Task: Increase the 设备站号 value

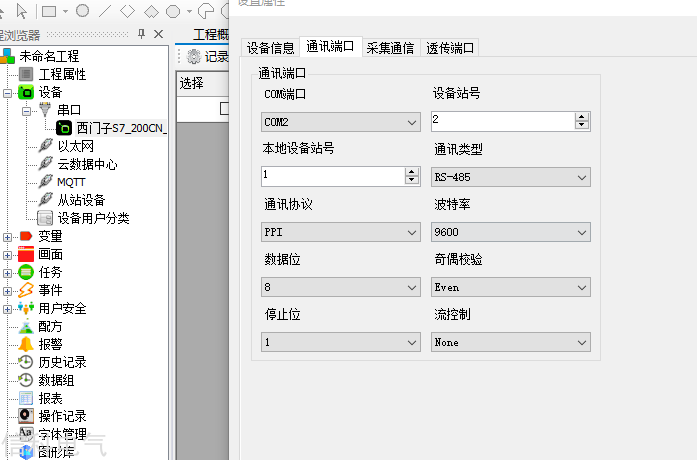Action: (x=581, y=117)
